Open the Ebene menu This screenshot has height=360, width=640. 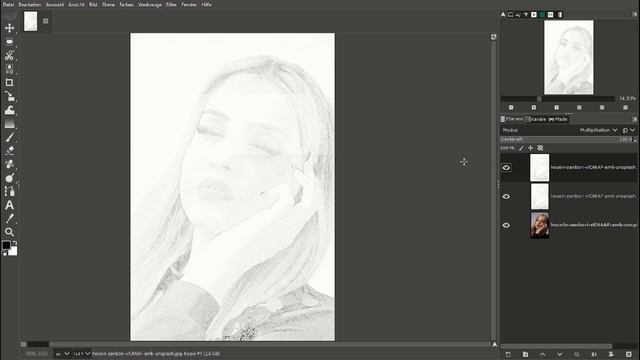(x=108, y=4)
